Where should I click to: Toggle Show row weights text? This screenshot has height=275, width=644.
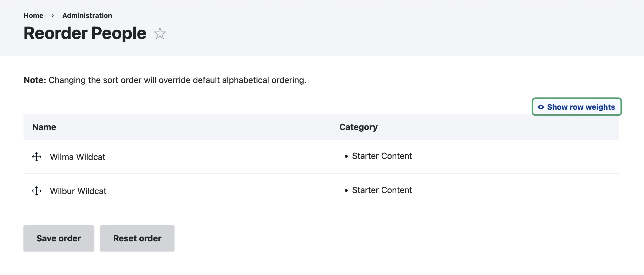click(581, 107)
